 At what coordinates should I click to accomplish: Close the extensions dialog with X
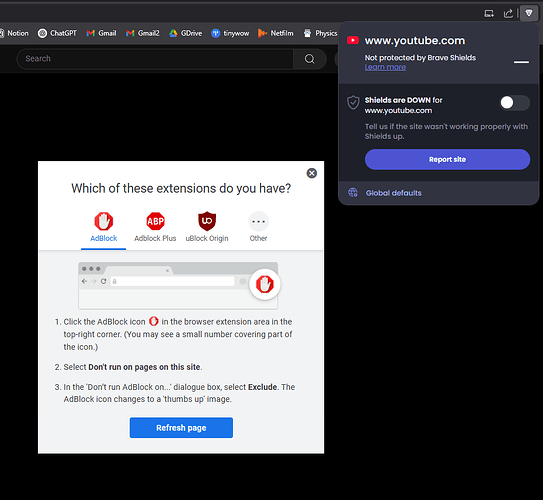click(312, 173)
